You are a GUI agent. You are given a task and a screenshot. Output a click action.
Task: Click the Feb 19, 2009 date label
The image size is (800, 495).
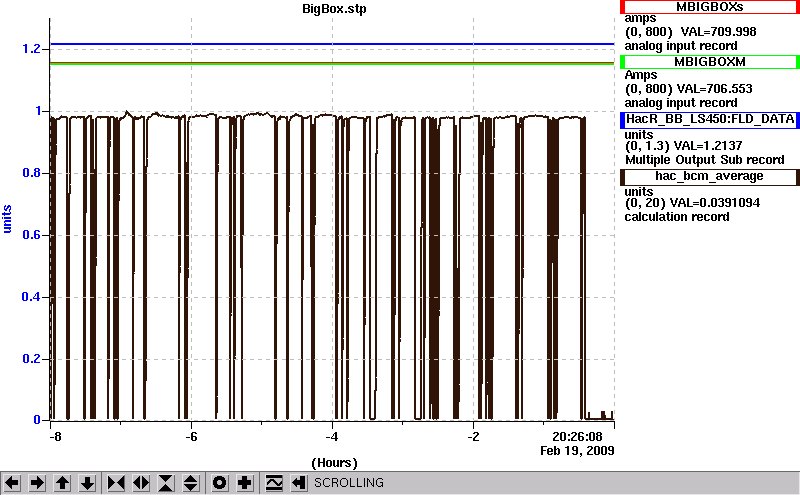click(577, 451)
